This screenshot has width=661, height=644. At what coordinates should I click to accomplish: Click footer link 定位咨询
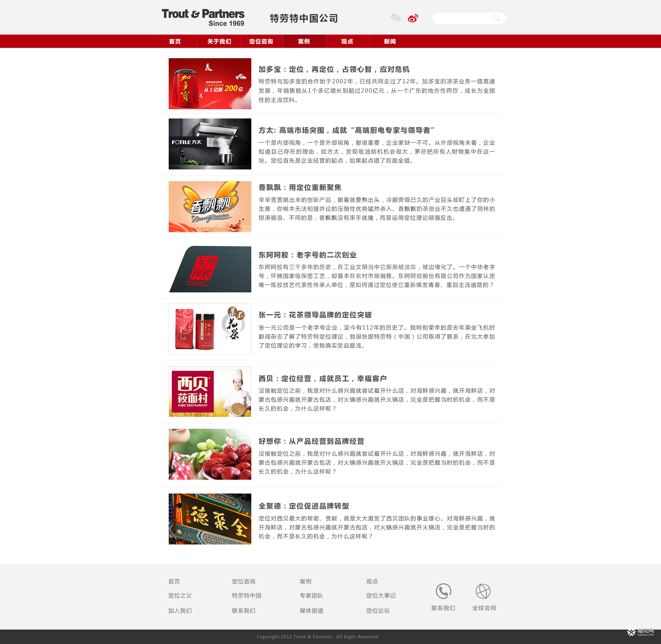(x=243, y=581)
